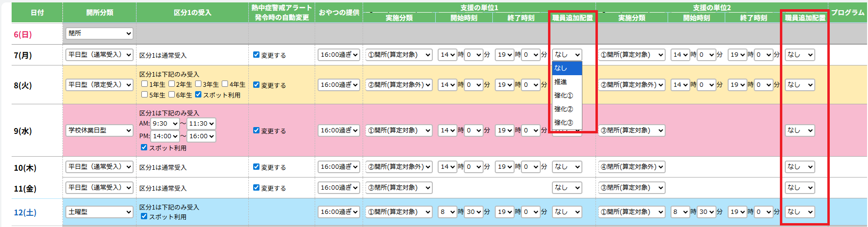Open the 土曜型 dropdown for 12(土)
Screen dimensions: 868x227
pos(99,212)
